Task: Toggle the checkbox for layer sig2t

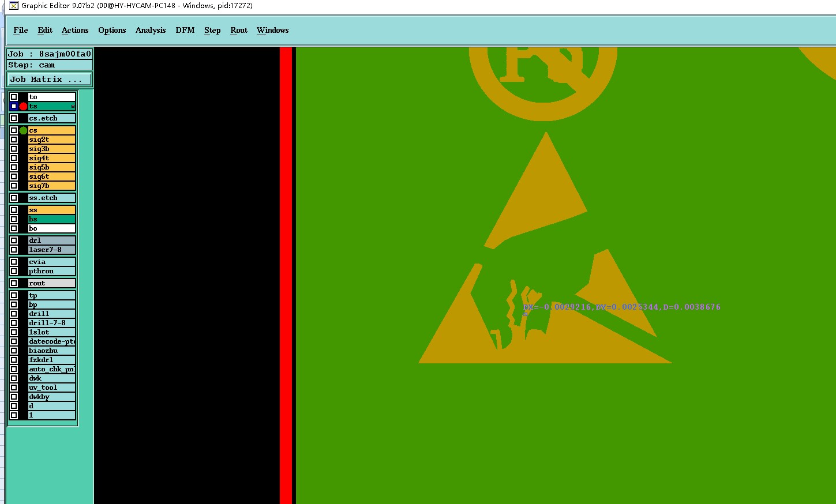Action: pyautogui.click(x=14, y=140)
